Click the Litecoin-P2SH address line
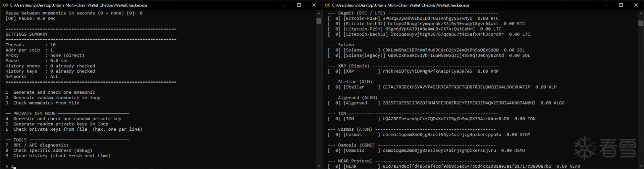The image size is (644, 169). tap(414, 29)
